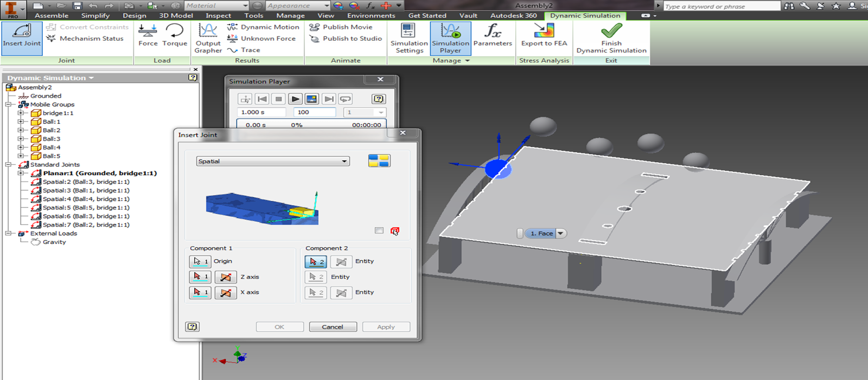Select Ball:3 in Mobile Groups
The image size is (868, 380).
52,139
